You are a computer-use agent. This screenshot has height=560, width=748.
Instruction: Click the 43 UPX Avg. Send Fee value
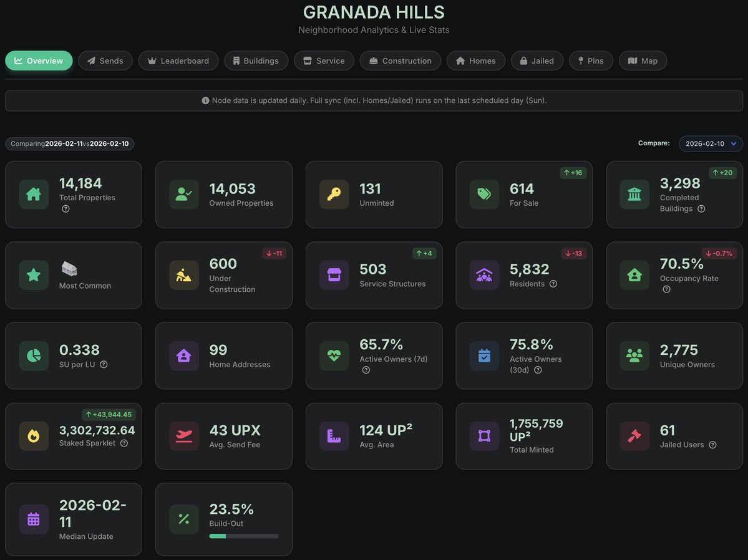235,430
